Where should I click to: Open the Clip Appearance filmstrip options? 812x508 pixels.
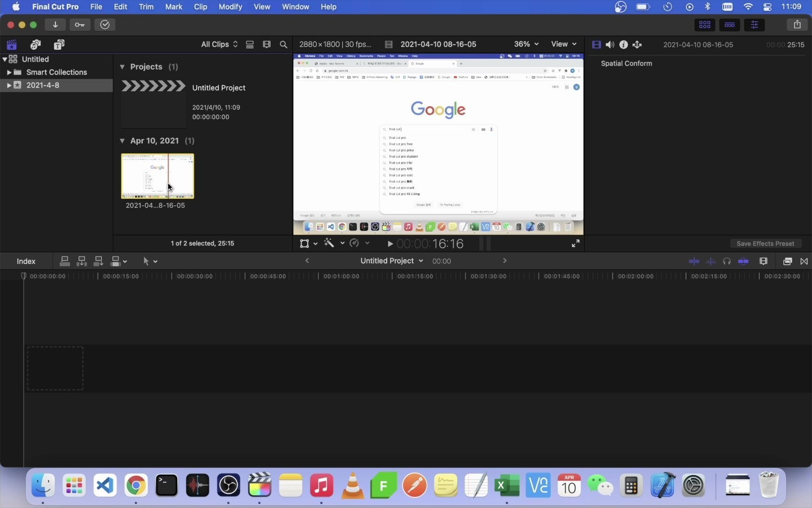point(266,45)
